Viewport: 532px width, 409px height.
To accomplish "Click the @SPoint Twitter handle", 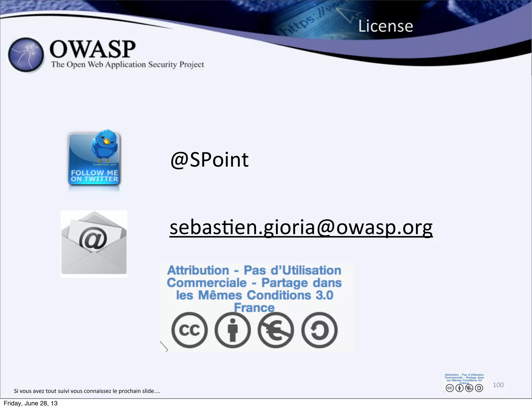I will coord(210,160).
